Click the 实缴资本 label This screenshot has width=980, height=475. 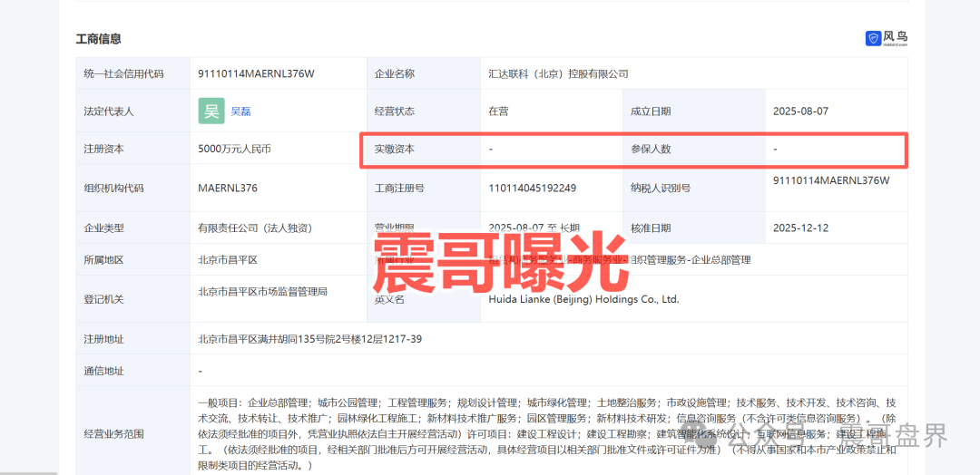(x=394, y=149)
